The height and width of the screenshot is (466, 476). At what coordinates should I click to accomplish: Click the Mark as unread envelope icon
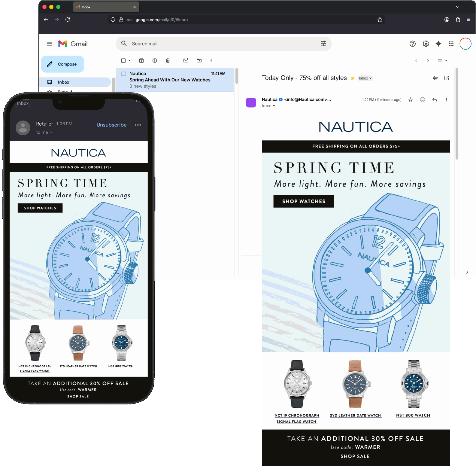click(186, 61)
